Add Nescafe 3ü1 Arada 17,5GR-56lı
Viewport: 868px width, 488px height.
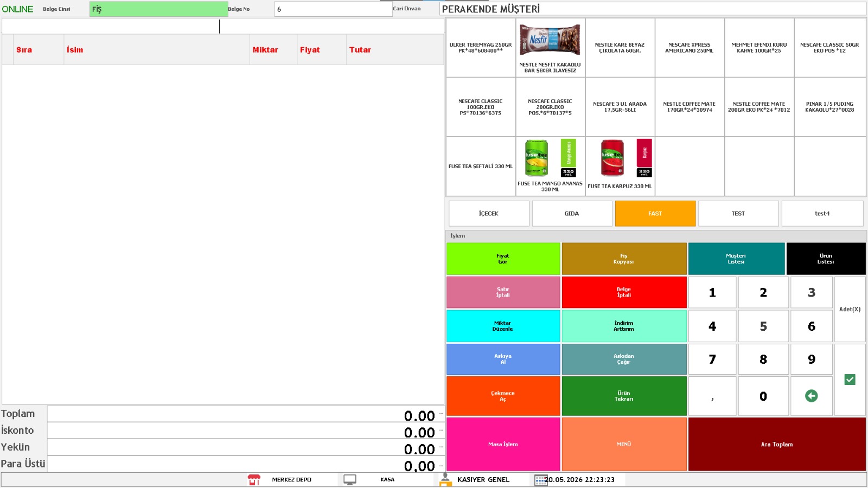click(x=620, y=107)
